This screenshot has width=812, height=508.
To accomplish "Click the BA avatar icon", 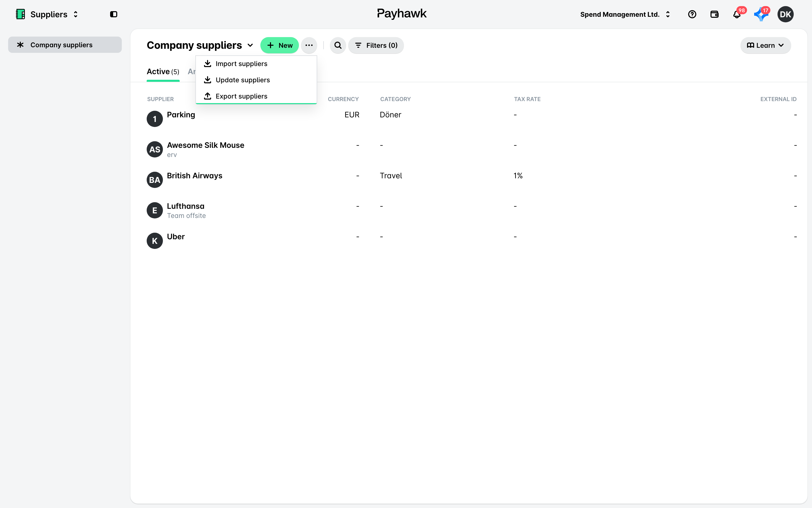I will click(155, 180).
